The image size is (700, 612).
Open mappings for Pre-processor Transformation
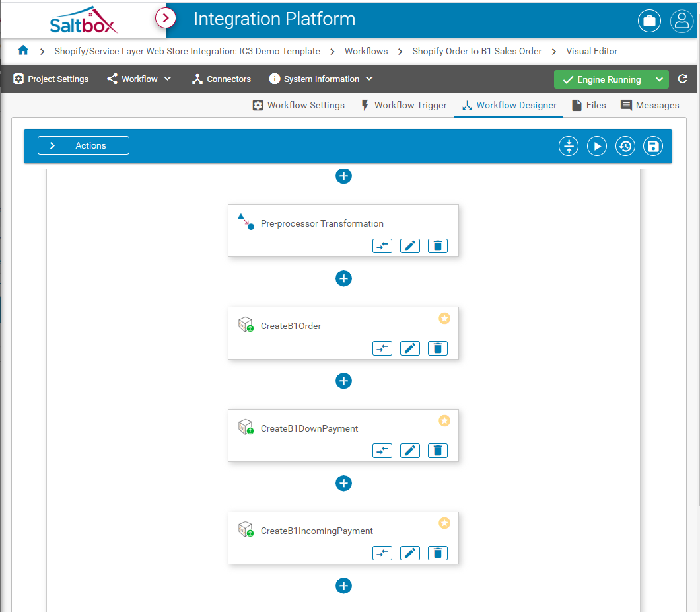(x=382, y=246)
